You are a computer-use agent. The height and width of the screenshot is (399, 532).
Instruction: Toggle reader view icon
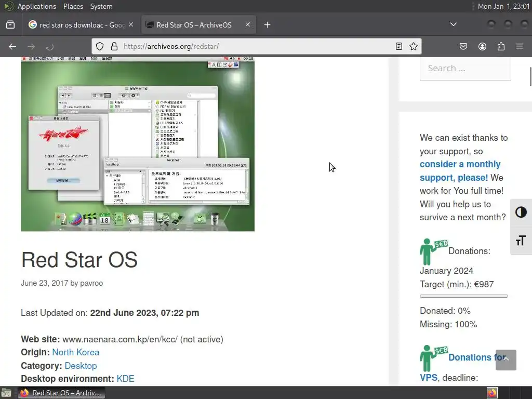(x=399, y=46)
